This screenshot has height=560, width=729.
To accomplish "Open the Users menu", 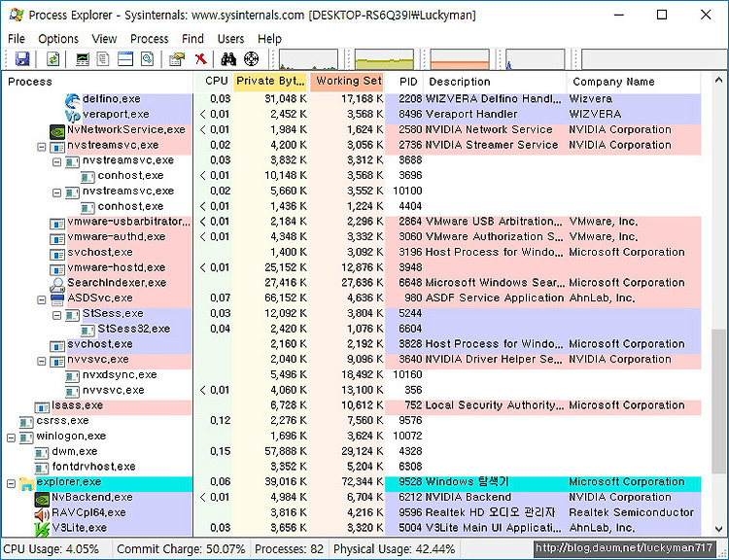I will tap(230, 39).
